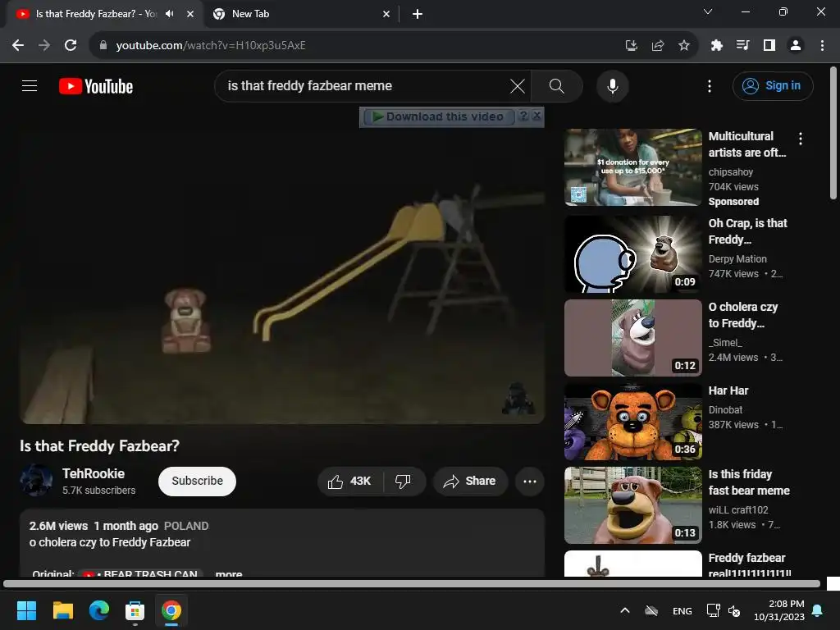The width and height of the screenshot is (840, 630).
Task: Open options for chipsahoy sponsored ad
Action: (801, 139)
